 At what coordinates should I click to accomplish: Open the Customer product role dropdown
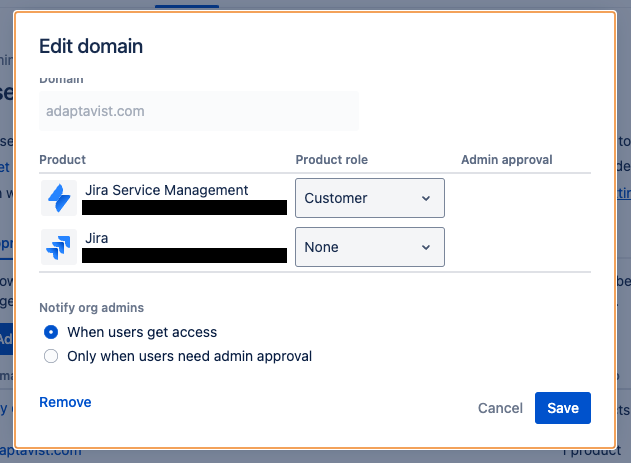click(370, 198)
